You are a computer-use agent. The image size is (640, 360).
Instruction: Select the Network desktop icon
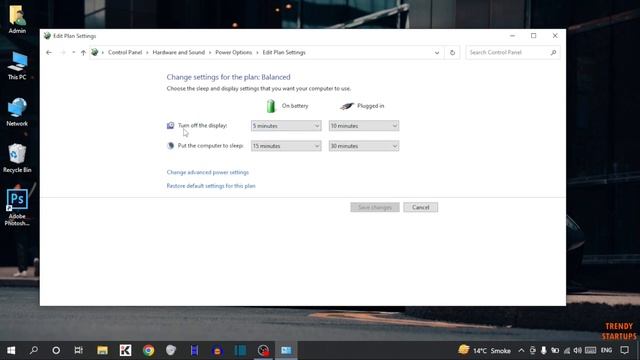coord(17,112)
